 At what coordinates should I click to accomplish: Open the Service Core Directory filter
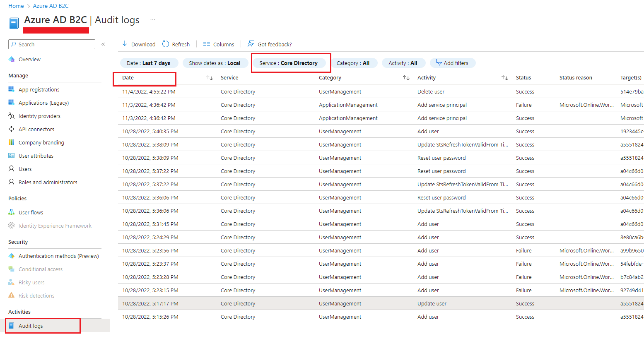289,63
